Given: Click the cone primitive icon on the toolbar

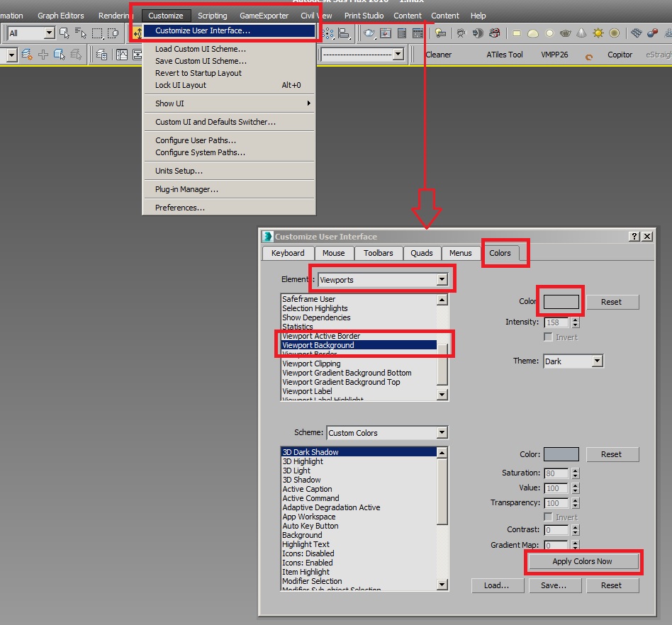Looking at the screenshot, I should click(x=583, y=32).
